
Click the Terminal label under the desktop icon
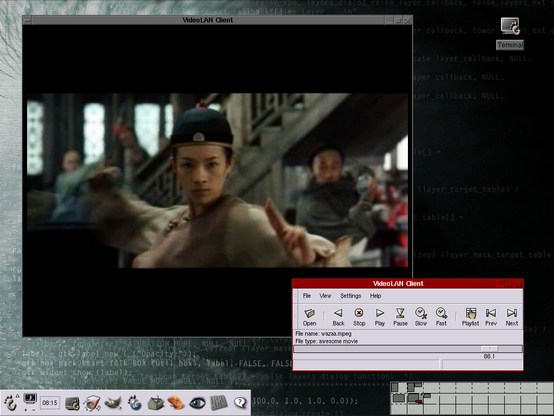[x=510, y=45]
